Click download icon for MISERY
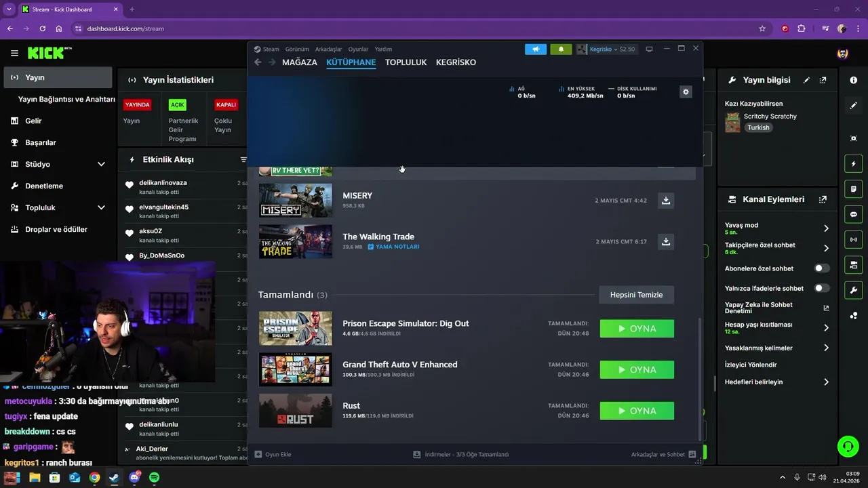This screenshot has width=868, height=488. point(666,201)
